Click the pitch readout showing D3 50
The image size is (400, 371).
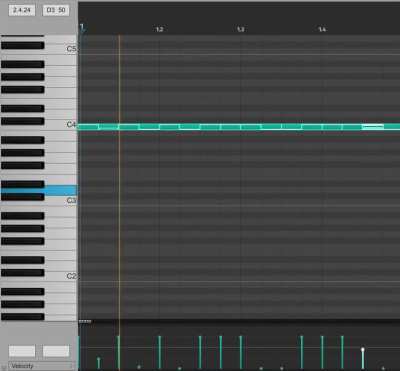(56, 10)
